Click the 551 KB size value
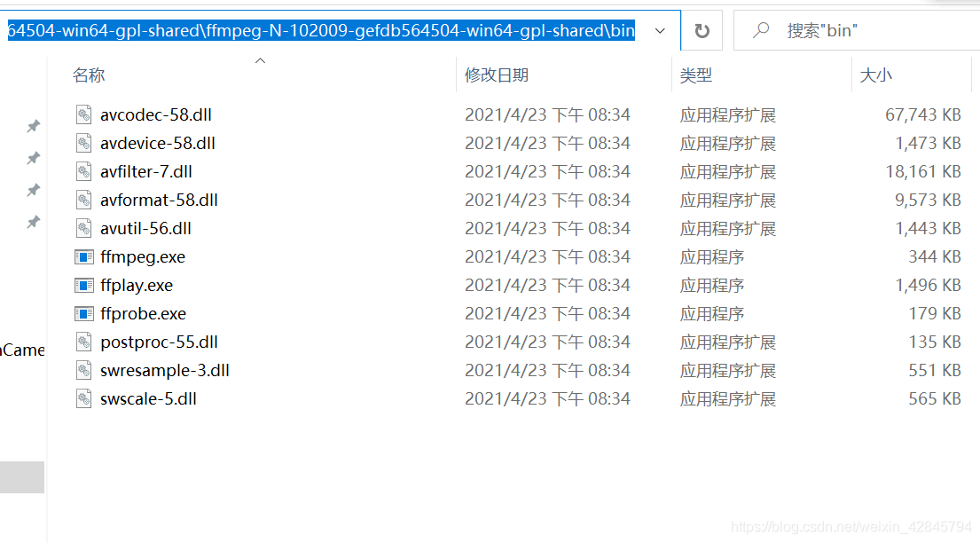 pos(935,371)
